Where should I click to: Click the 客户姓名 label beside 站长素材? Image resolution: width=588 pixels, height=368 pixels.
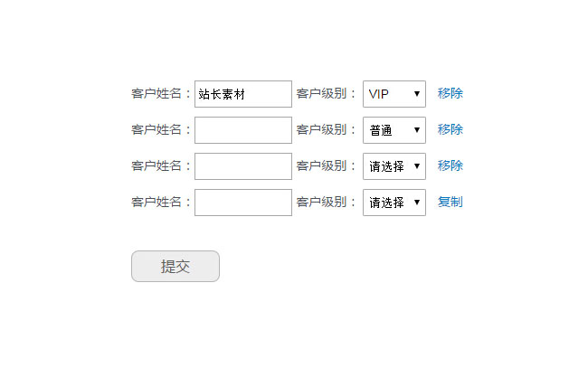161,93
